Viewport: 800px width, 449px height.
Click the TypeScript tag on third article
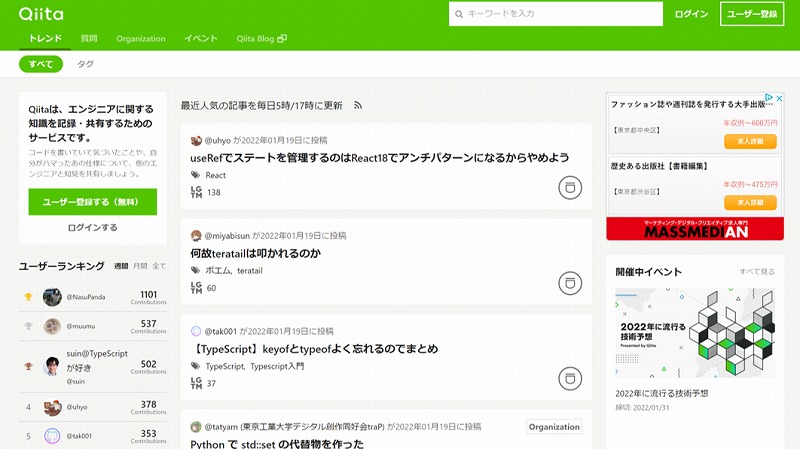click(x=224, y=366)
